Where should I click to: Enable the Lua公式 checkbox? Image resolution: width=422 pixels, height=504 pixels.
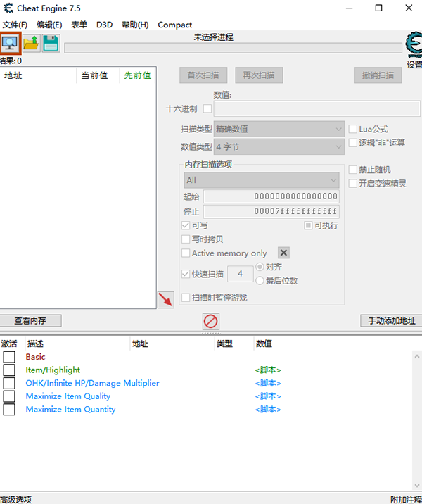click(353, 129)
